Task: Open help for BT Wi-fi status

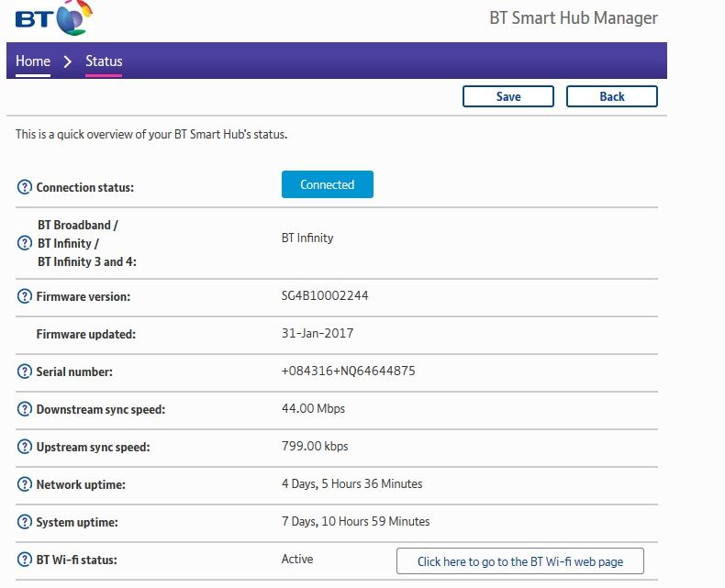Action: 25,560
